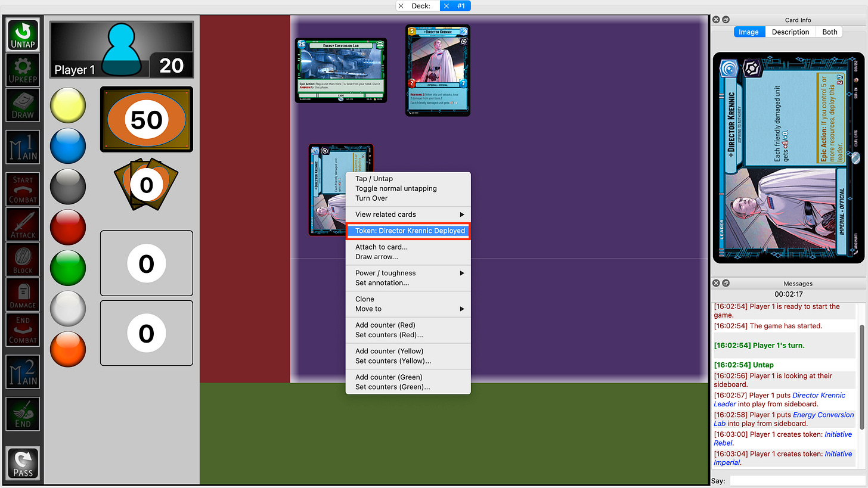Select the Start Combat phase
868x488 pixels.
23,189
